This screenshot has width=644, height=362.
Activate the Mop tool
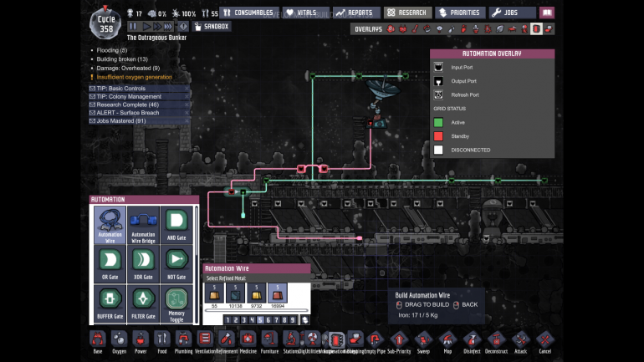coord(447,342)
